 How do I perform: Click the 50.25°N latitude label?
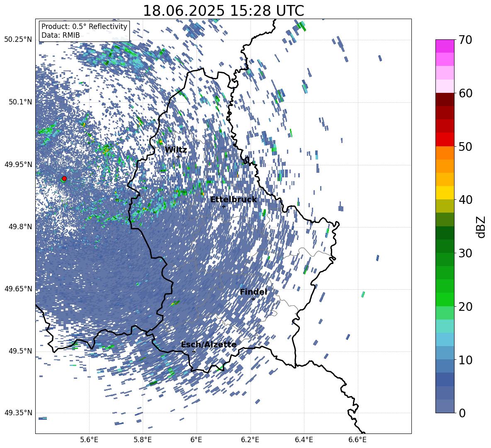point(18,40)
